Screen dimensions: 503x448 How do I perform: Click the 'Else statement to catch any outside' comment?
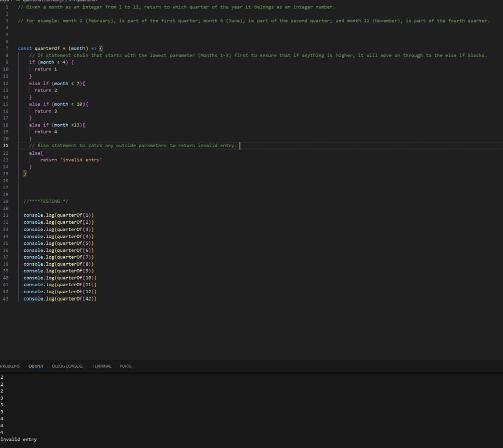[x=133, y=145]
